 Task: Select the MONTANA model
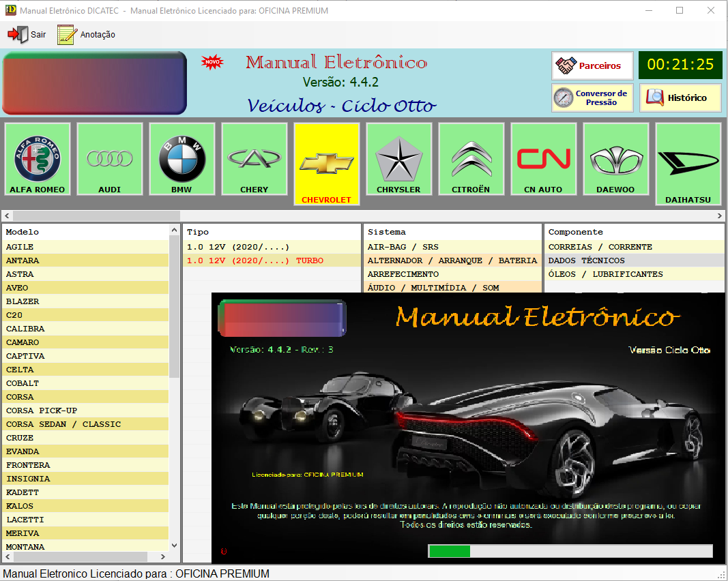[x=86, y=546]
